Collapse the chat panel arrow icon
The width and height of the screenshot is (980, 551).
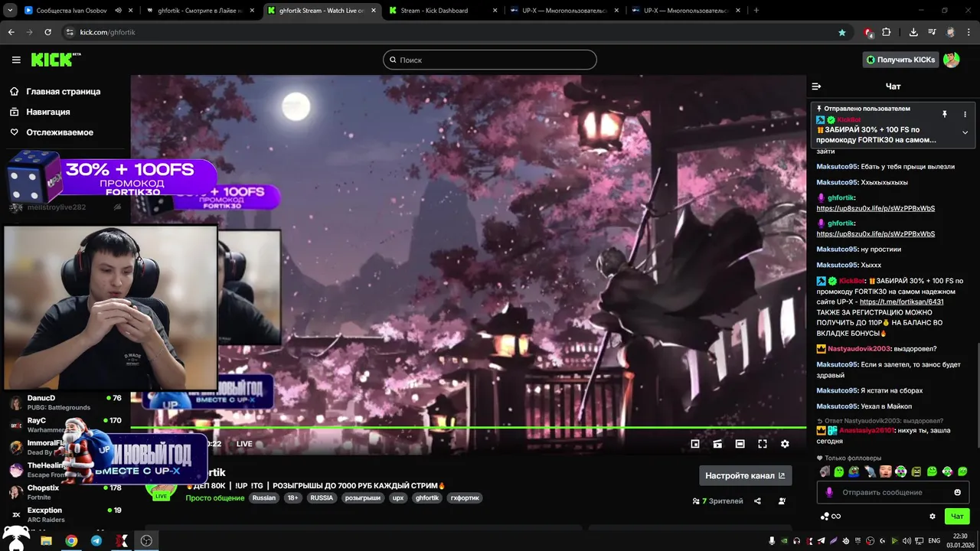(816, 86)
